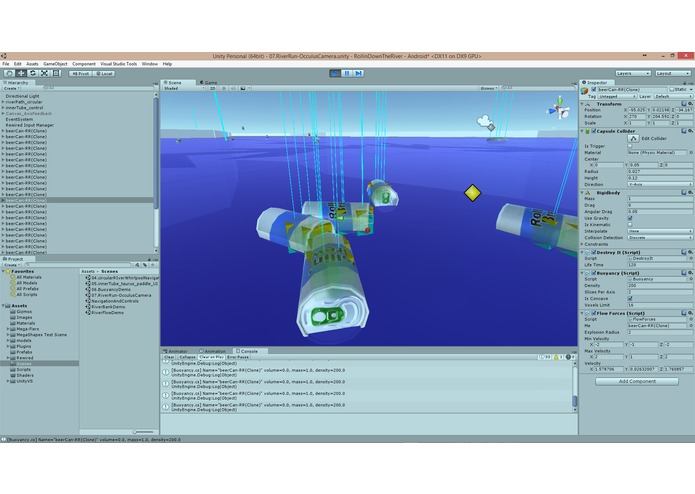Viewport: 695px width, 494px height.
Task: Toggle the Static checkbox
Action: 672,89
